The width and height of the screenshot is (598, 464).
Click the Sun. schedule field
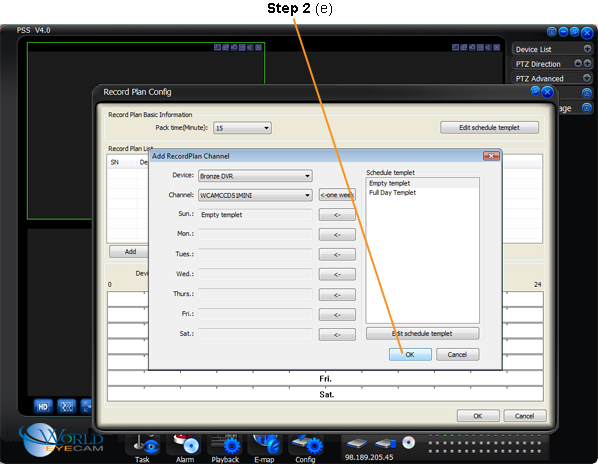(255, 215)
